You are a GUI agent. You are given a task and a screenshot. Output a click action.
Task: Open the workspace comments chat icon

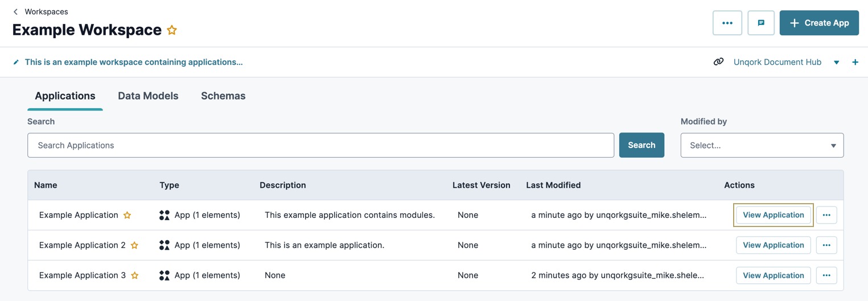pyautogui.click(x=761, y=23)
